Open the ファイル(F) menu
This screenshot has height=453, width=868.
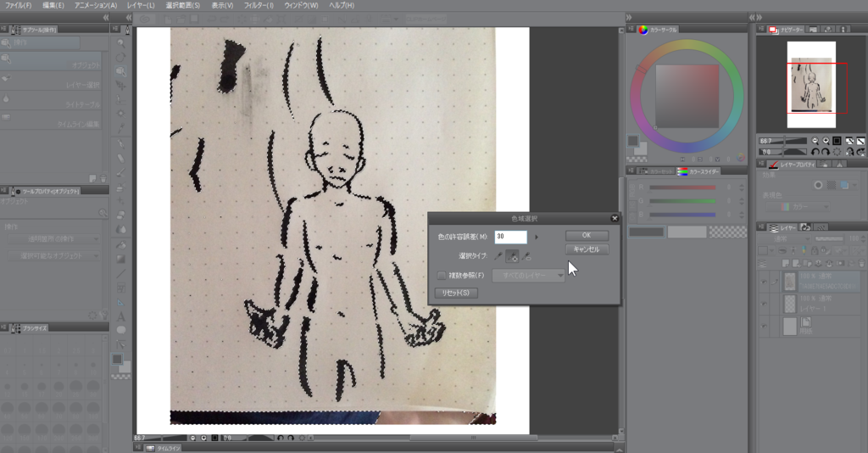(x=18, y=5)
